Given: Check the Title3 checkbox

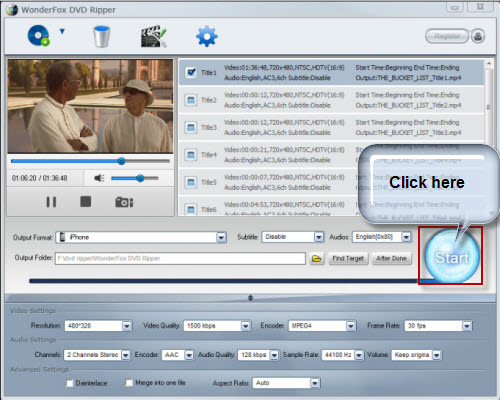Looking at the screenshot, I should pos(191,127).
